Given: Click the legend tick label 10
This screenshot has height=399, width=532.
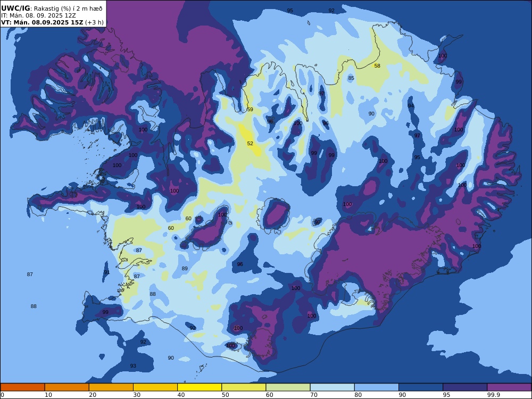Looking at the screenshot, I should click(48, 395).
